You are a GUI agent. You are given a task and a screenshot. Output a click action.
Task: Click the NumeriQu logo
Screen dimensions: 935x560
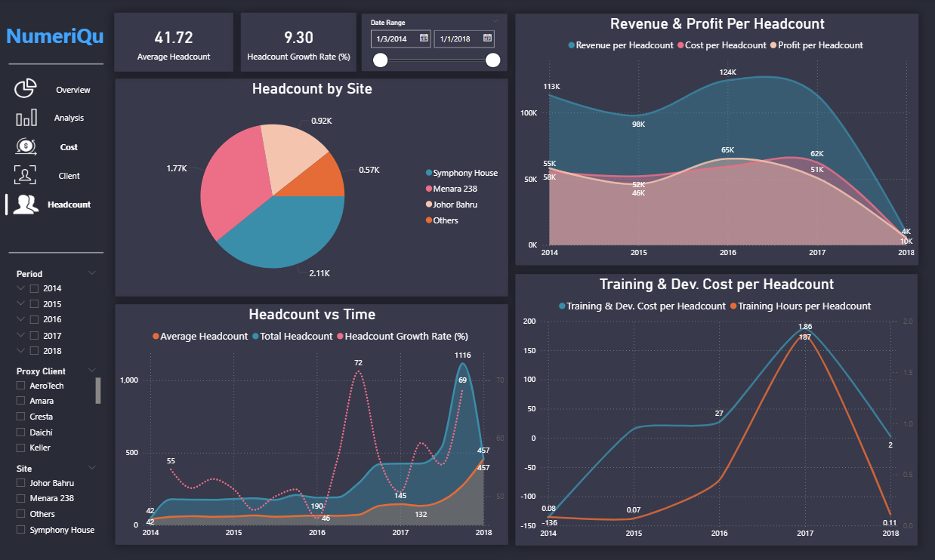click(54, 36)
